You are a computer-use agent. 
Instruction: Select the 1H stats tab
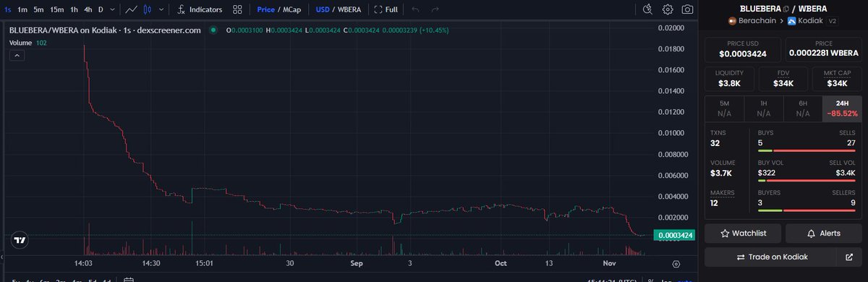pos(764,109)
